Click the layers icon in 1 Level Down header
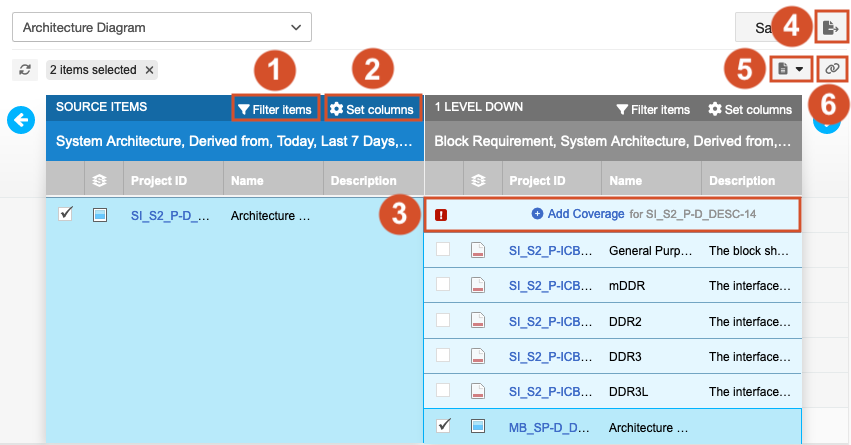Image resolution: width=851 pixels, height=445 pixels. 478,182
